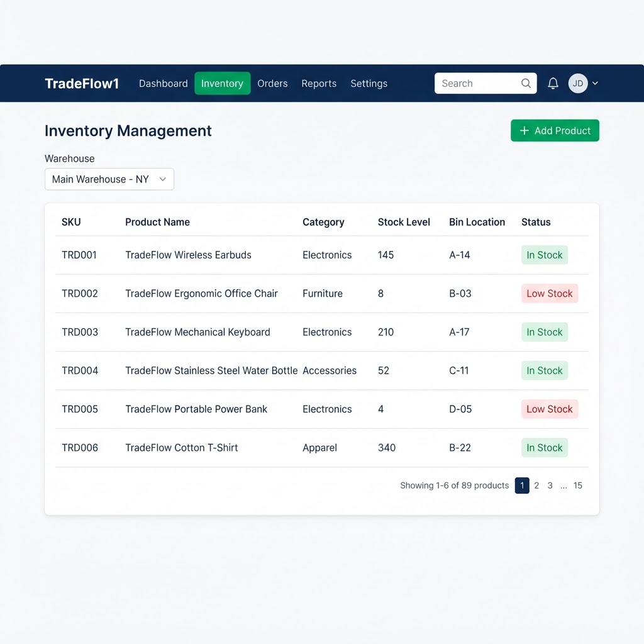Go to the Dashboard tab
Viewport: 644px width, 644px height.
click(x=163, y=84)
